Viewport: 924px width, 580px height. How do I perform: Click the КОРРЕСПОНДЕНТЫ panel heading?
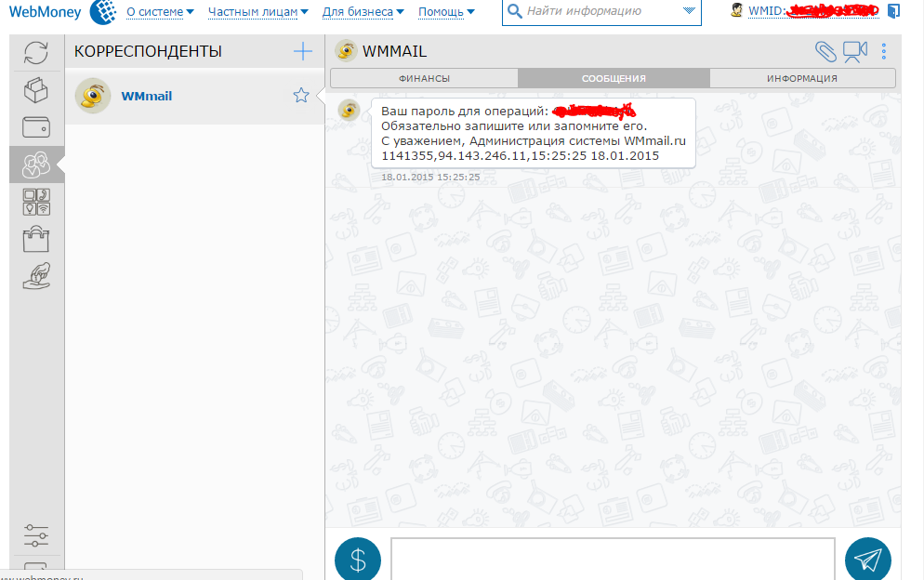(148, 51)
